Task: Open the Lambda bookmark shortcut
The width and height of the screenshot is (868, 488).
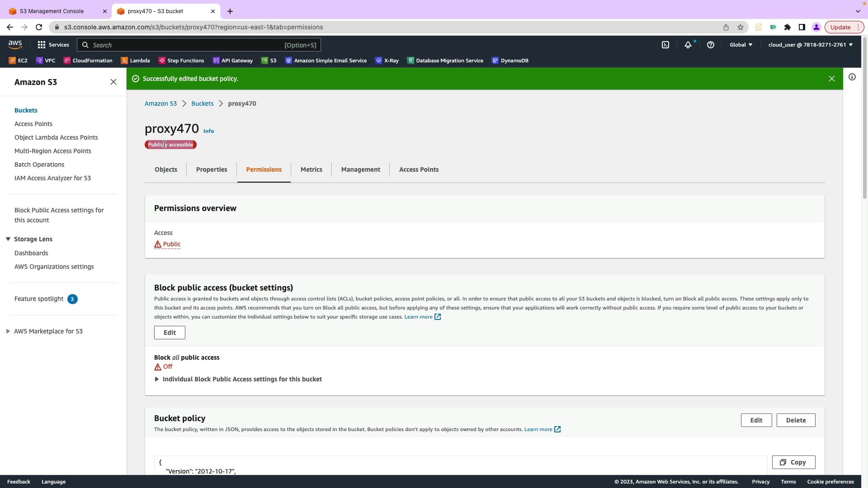Action: 135,61
